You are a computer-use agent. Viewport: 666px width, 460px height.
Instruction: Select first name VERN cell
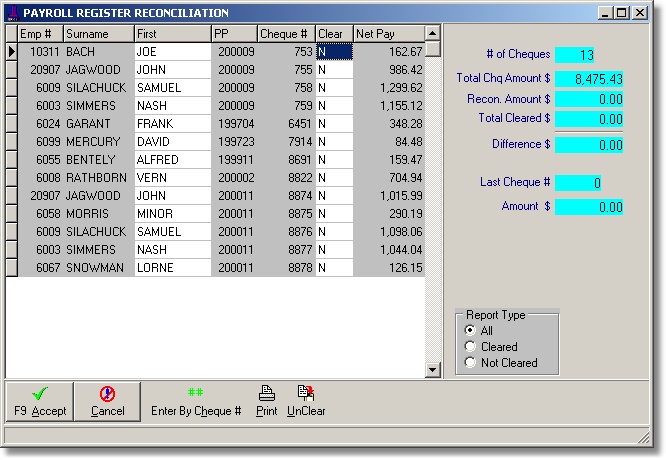point(172,178)
